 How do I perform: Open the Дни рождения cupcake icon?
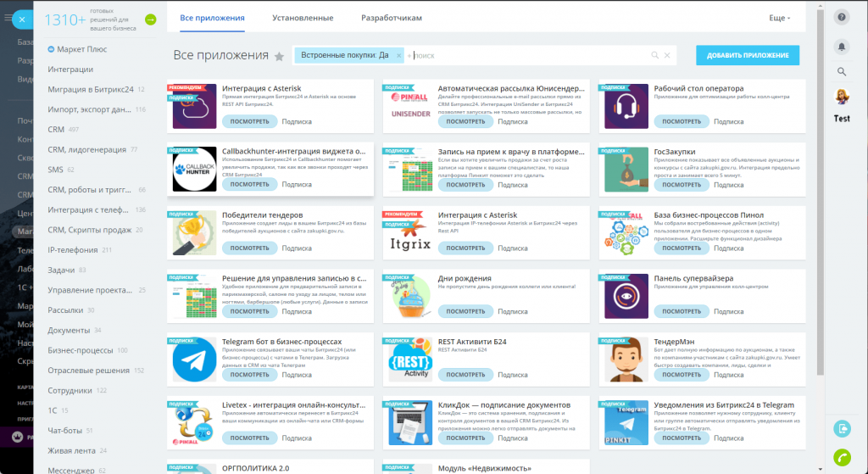[x=410, y=296]
